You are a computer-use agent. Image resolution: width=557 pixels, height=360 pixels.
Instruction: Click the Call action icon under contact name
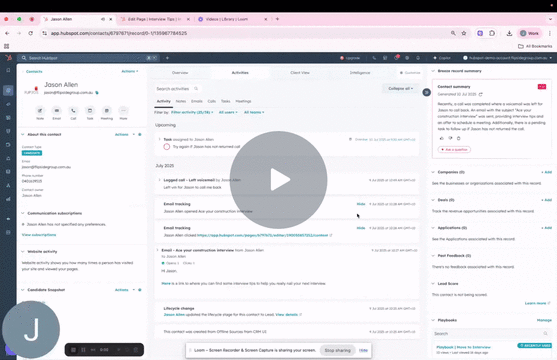point(73,111)
